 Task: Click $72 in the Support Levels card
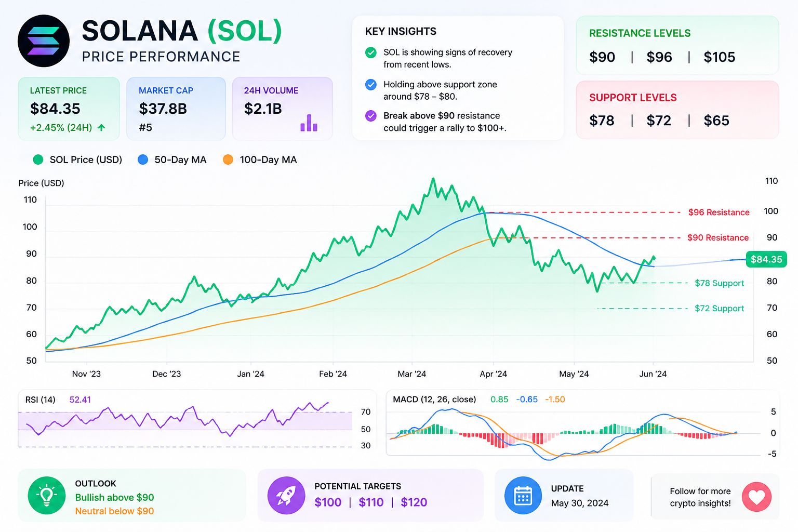659,121
